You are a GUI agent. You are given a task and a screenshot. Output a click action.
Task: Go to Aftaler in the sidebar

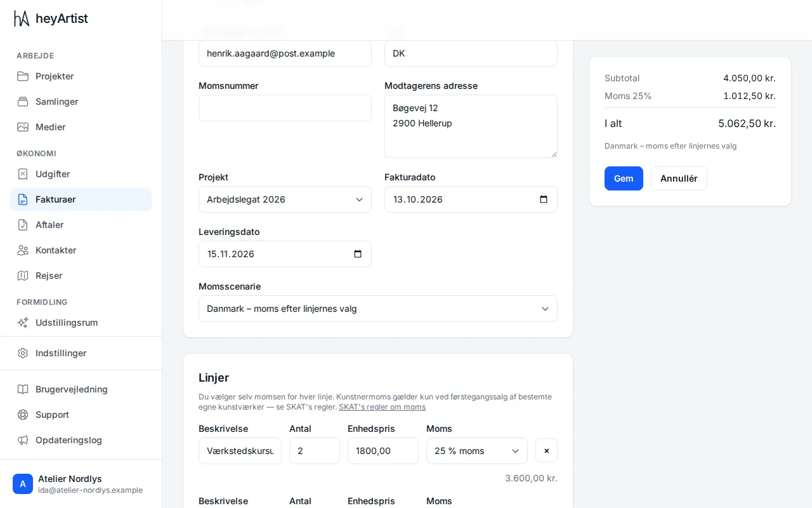[x=81, y=225]
